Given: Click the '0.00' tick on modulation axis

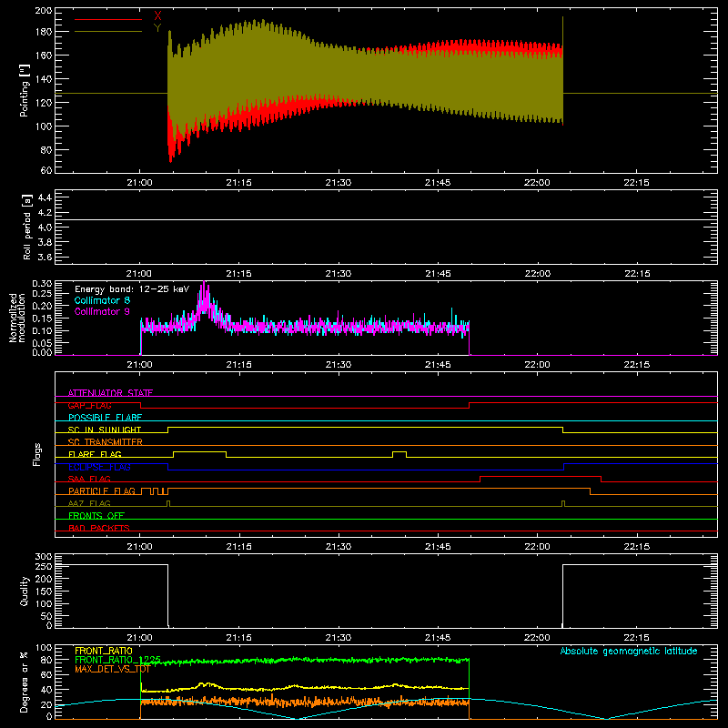Looking at the screenshot, I should [x=42, y=352].
